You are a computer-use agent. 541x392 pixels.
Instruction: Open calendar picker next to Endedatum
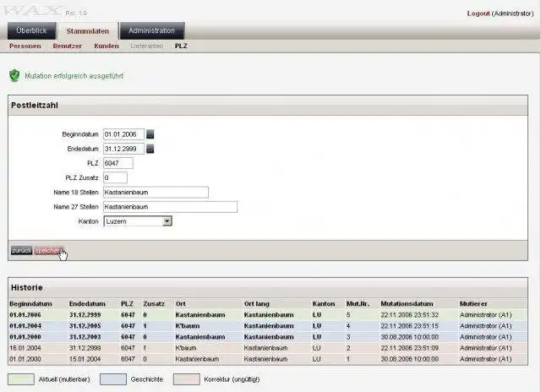coord(150,149)
